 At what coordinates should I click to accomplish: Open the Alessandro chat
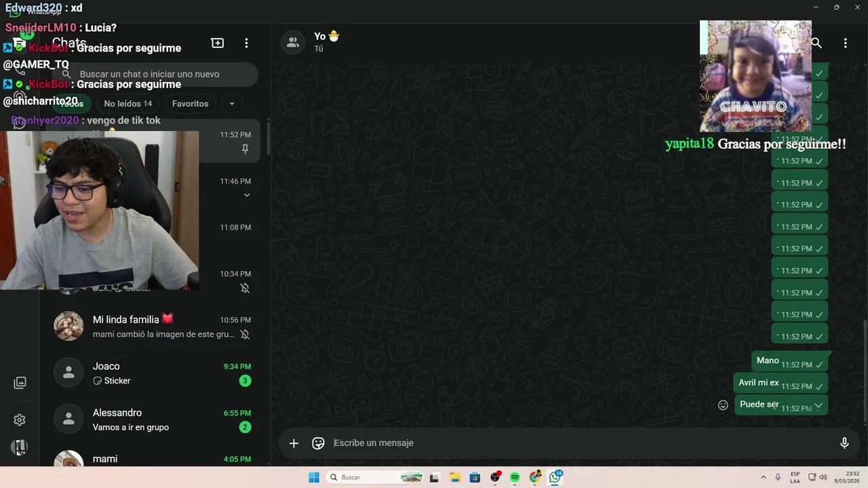(155, 420)
